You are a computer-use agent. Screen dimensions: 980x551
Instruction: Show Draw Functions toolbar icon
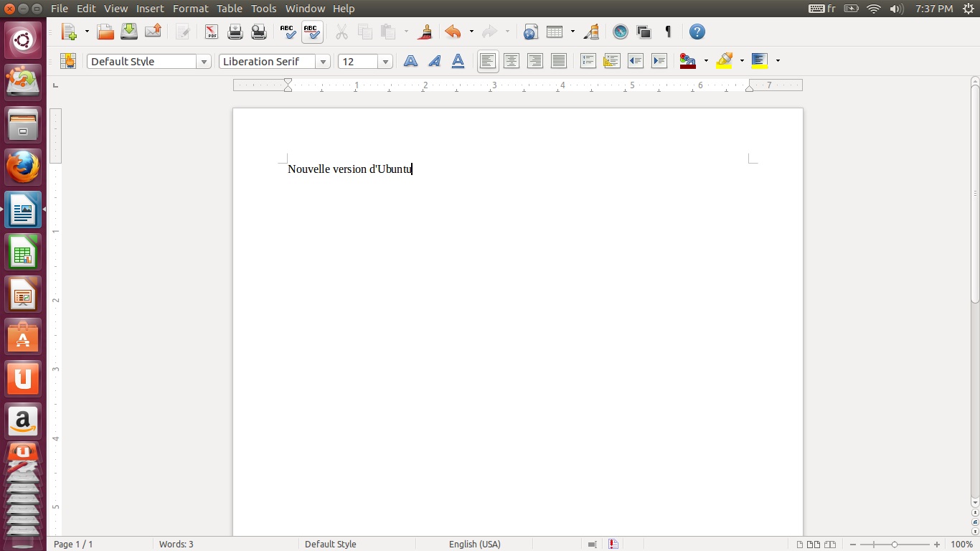coord(591,32)
